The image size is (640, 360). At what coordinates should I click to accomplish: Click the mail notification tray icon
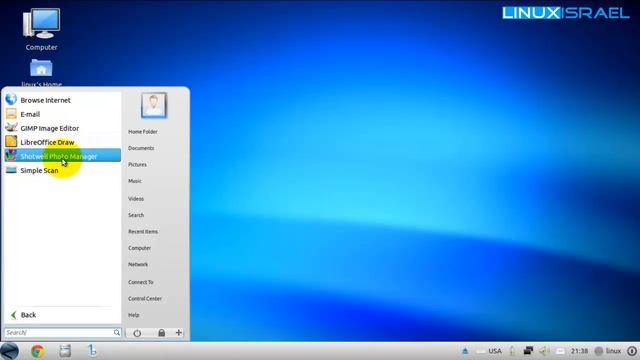click(560, 351)
